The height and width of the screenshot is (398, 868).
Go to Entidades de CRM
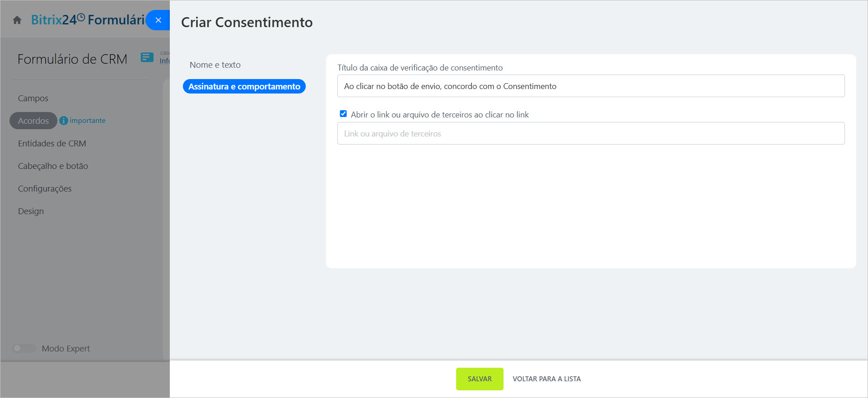tap(52, 144)
